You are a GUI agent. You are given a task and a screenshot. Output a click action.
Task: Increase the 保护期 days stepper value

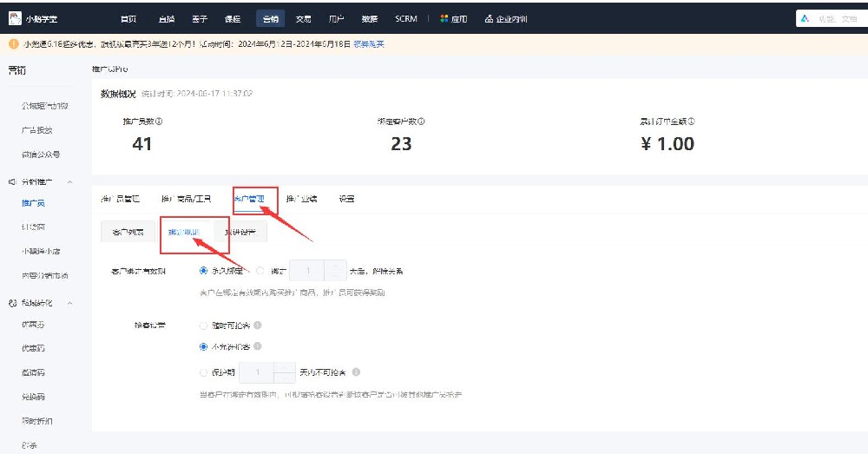pyautogui.click(x=285, y=367)
